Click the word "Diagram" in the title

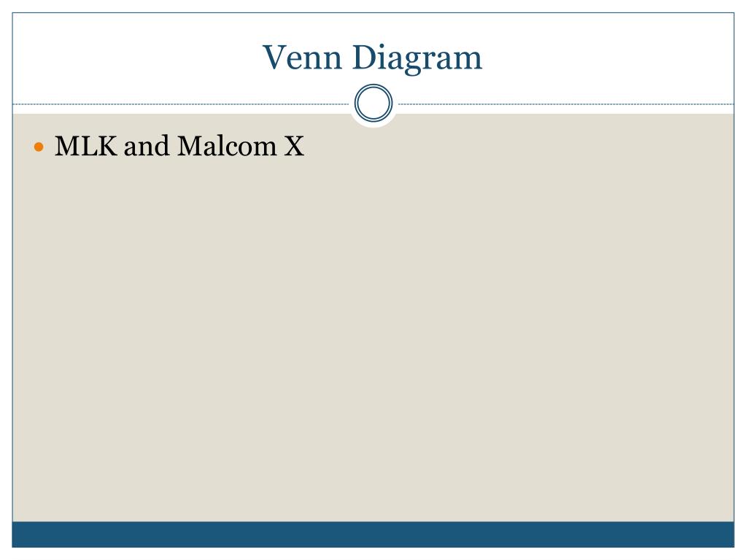tap(417, 59)
